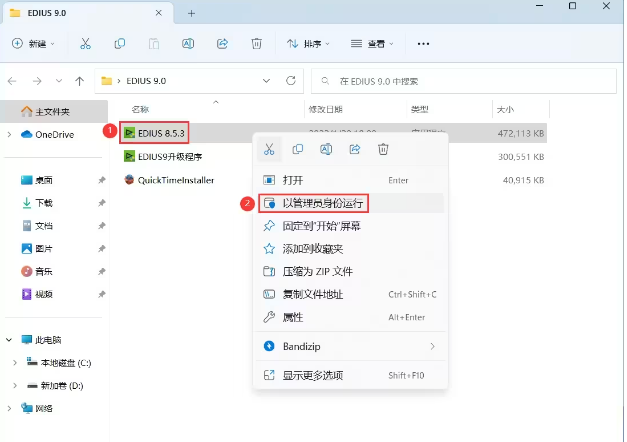
Task: Choose 属性 (Properties) in the context menu
Action: coord(350,317)
